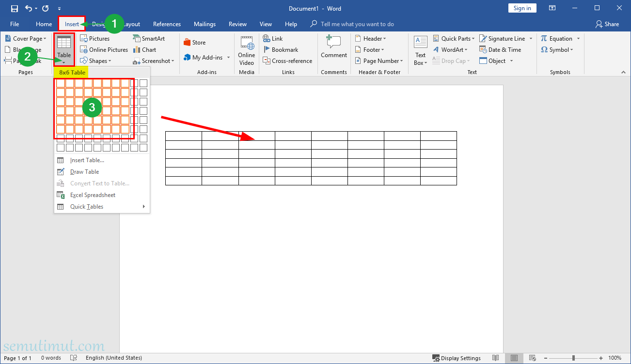Screen dimensions: 631x364
Task: Collapse the ribbon with the caret arrow
Action: click(624, 72)
